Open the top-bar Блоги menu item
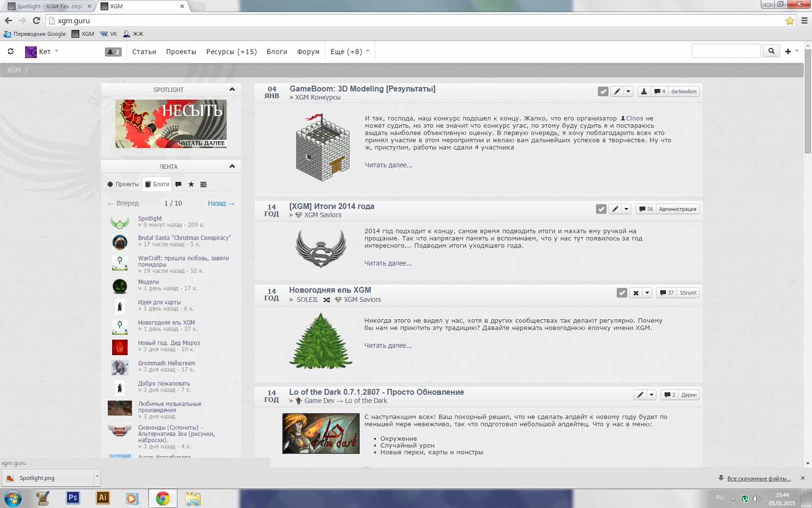Screen dimensions: 812x508 pyautogui.click(x=277, y=52)
